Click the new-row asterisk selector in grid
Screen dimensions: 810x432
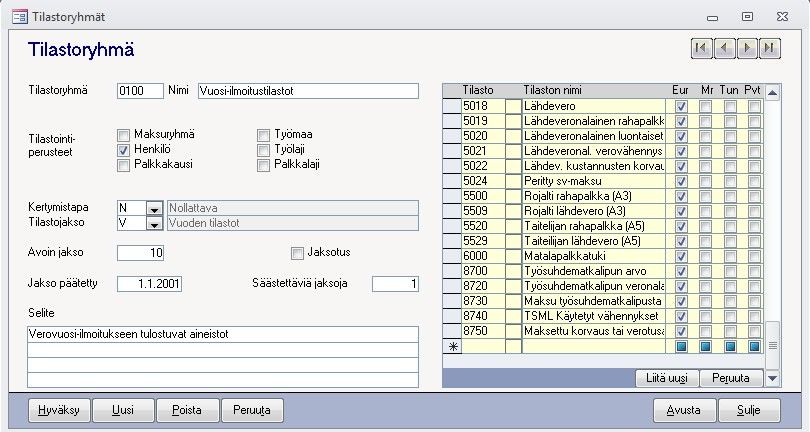(x=452, y=346)
